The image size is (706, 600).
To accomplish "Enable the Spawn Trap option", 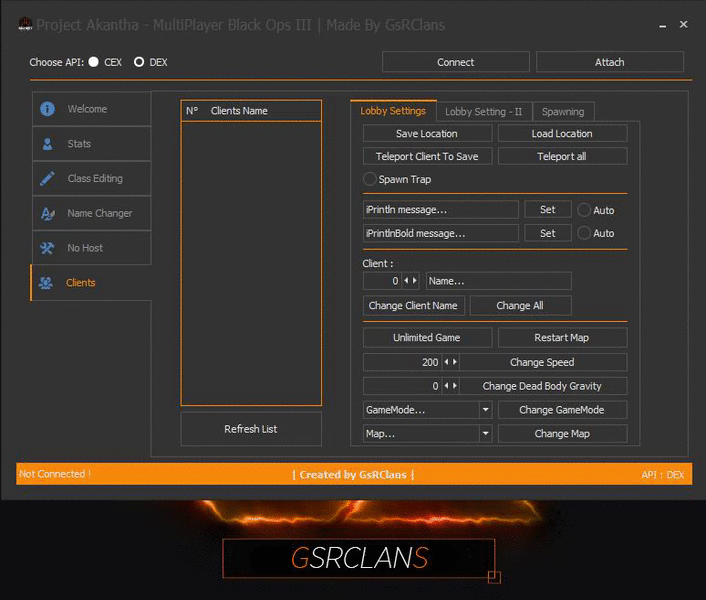I will point(369,179).
